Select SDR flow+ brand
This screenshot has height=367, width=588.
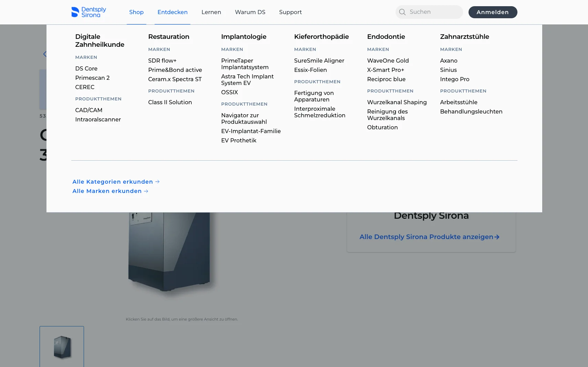click(162, 61)
